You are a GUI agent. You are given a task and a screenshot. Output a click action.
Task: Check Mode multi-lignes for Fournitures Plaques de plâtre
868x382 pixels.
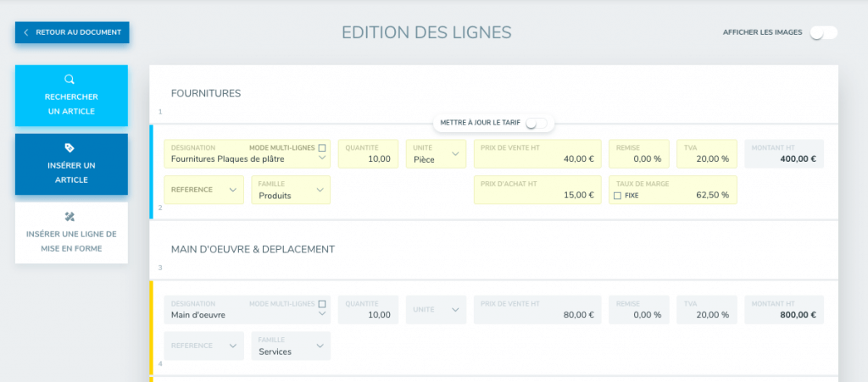pyautogui.click(x=322, y=147)
